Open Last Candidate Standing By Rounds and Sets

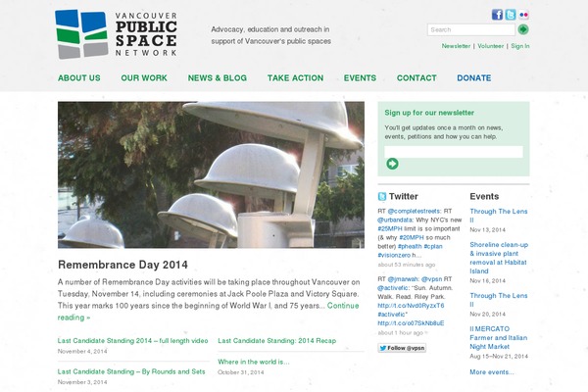click(131, 371)
